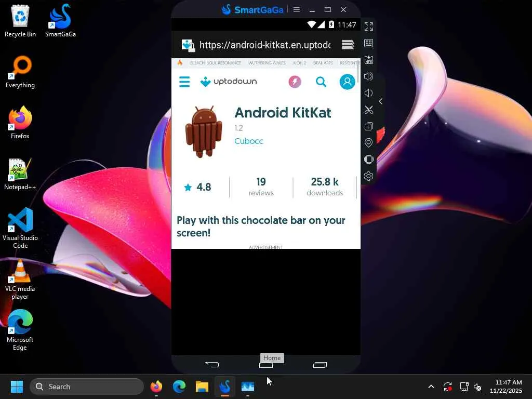Open the Wuthering Waves trending link
This screenshot has width=532, height=399.
pos(267,63)
